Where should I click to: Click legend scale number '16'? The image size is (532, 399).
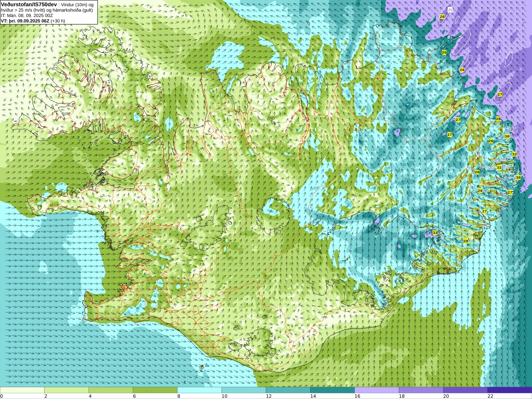pos(357,396)
